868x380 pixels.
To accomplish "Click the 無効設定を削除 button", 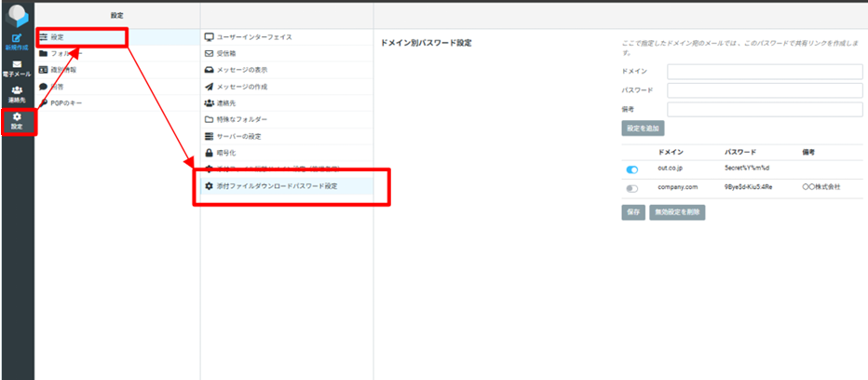I will pyautogui.click(x=677, y=212).
